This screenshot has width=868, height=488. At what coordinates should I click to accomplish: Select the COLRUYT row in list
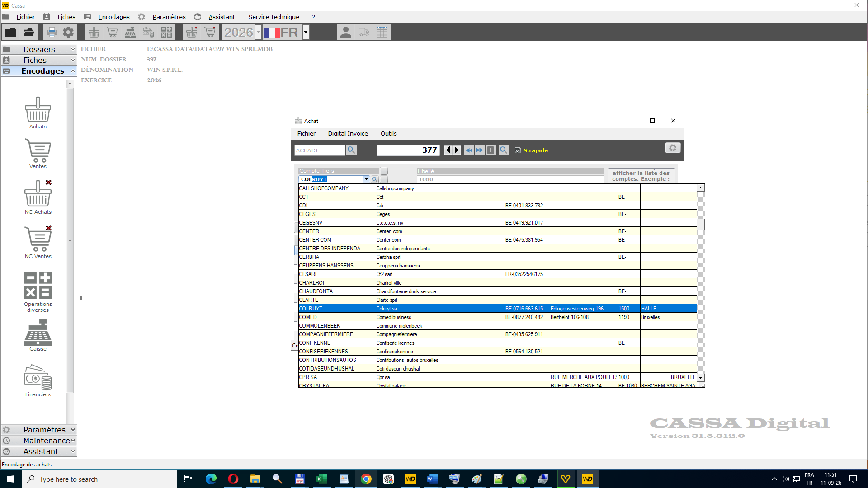pos(497,309)
